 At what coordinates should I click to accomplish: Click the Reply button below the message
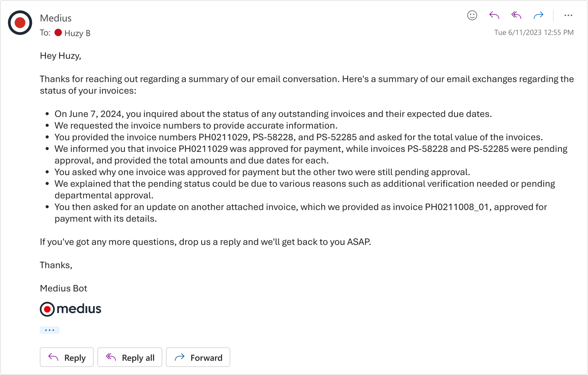[x=66, y=357]
